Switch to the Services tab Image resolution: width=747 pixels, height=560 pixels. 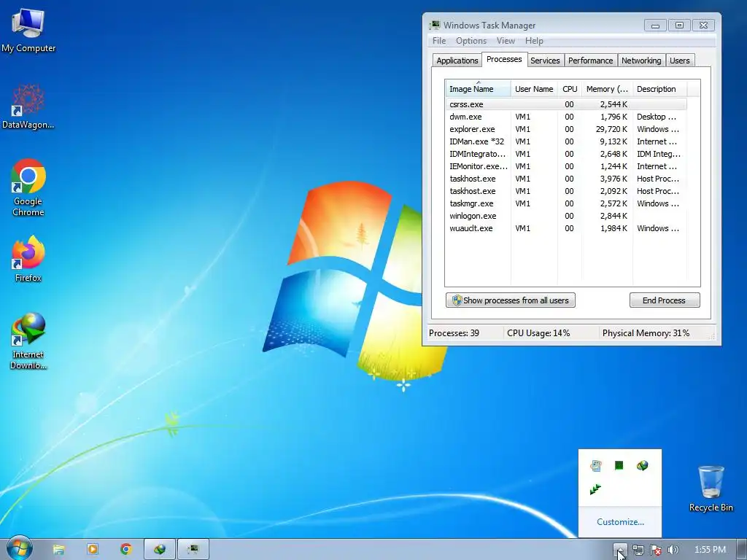point(545,61)
